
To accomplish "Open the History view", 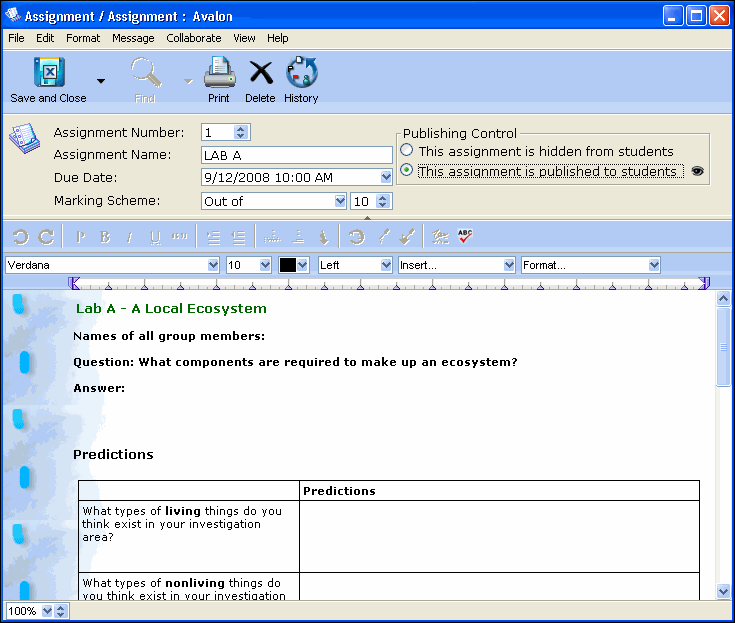I will 301,74.
